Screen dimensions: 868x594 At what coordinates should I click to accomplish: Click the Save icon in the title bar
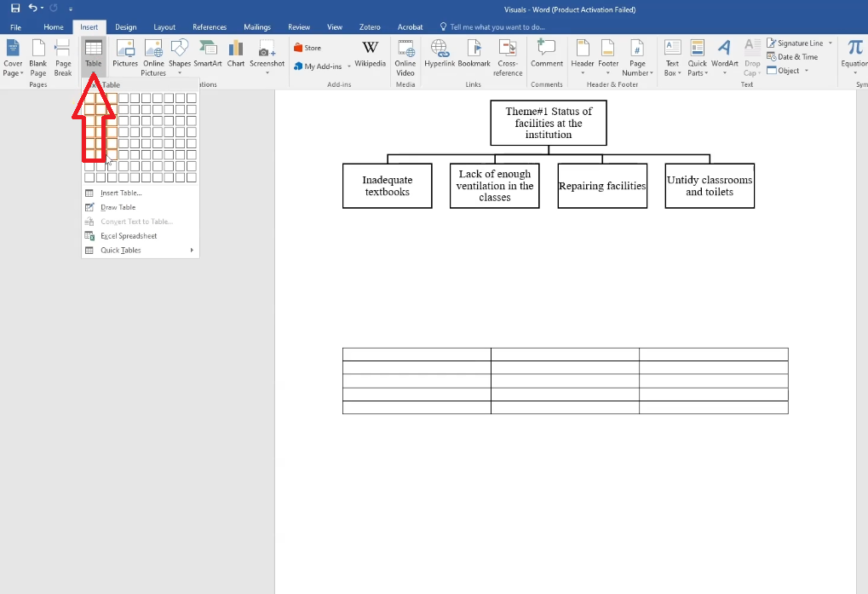pyautogui.click(x=15, y=8)
